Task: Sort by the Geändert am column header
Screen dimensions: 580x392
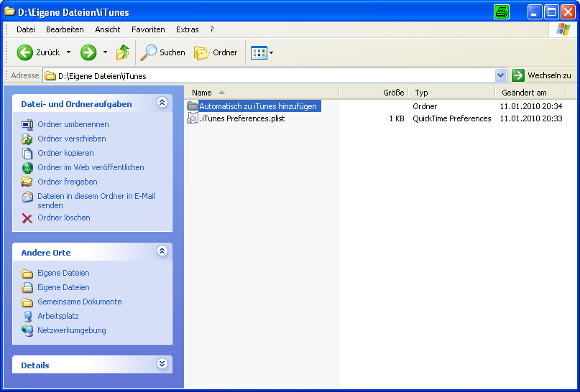Action: pos(531,93)
